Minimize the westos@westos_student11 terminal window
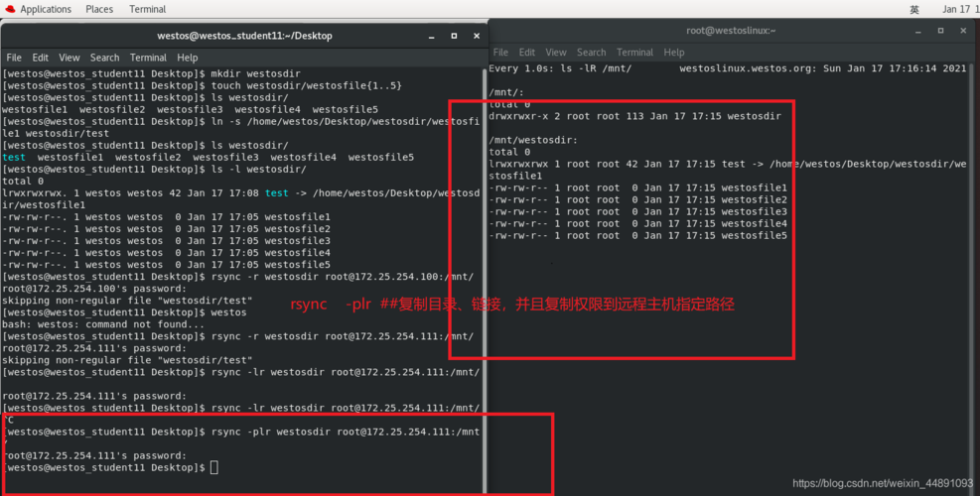Image resolution: width=980 pixels, height=496 pixels. [x=431, y=37]
